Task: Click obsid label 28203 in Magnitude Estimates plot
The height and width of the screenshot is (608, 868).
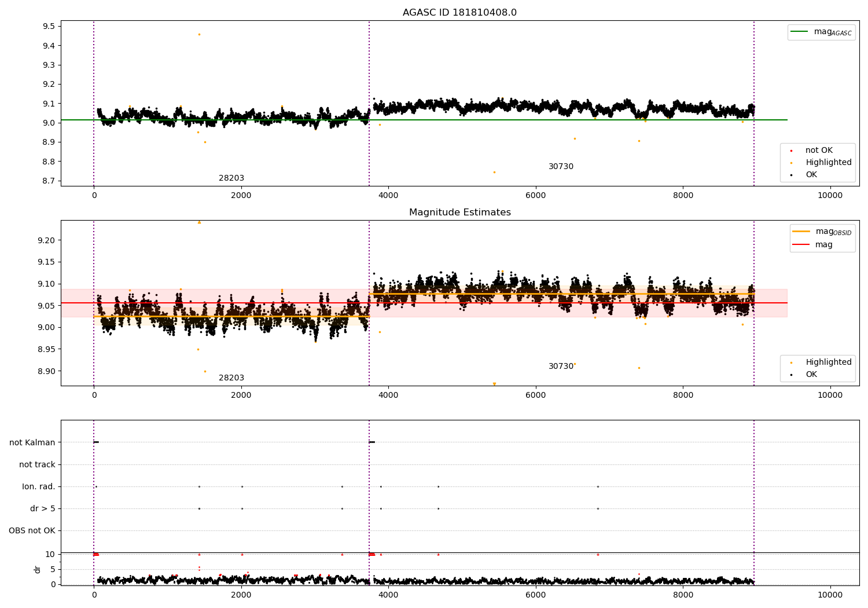Action: (x=231, y=378)
